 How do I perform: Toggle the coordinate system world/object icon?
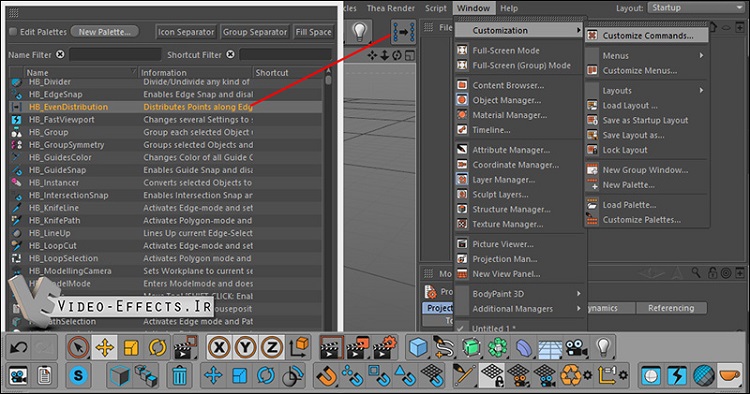pos(298,348)
